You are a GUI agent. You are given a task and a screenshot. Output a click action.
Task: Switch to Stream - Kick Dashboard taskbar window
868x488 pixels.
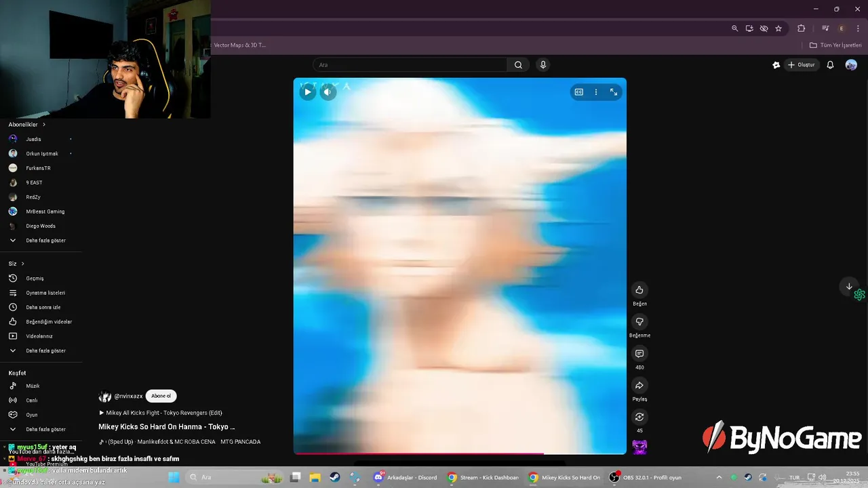(x=483, y=477)
